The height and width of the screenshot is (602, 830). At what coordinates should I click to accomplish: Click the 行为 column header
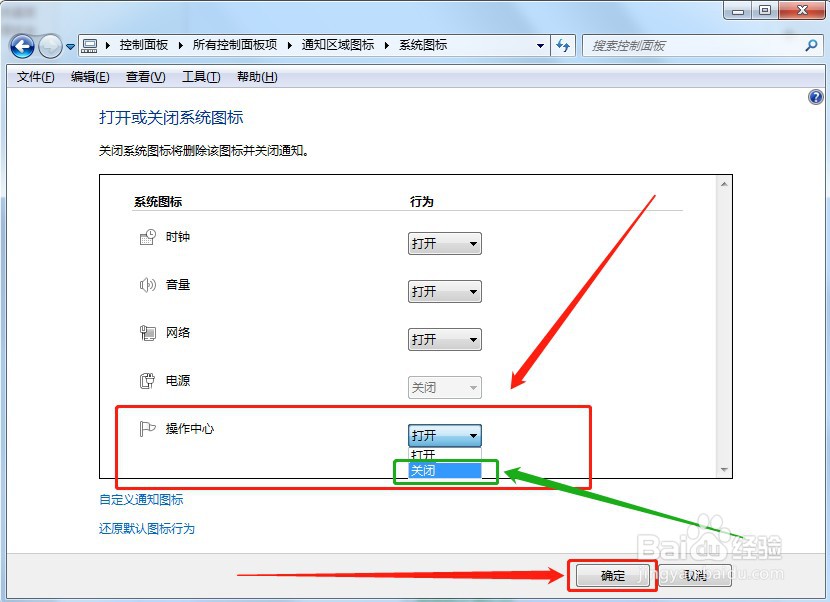pos(422,202)
